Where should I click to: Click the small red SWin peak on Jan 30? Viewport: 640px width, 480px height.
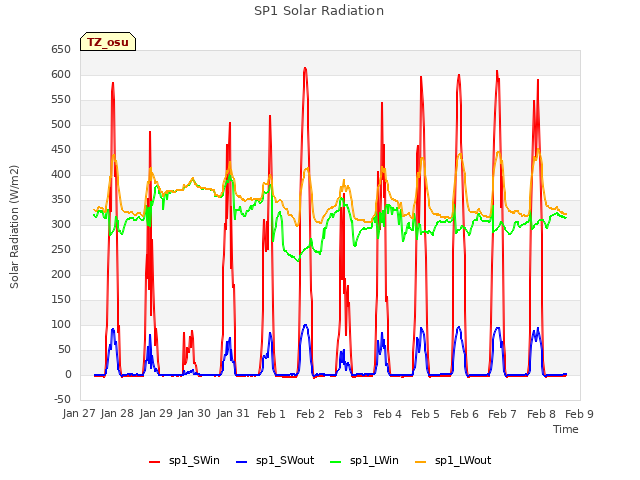click(192, 331)
